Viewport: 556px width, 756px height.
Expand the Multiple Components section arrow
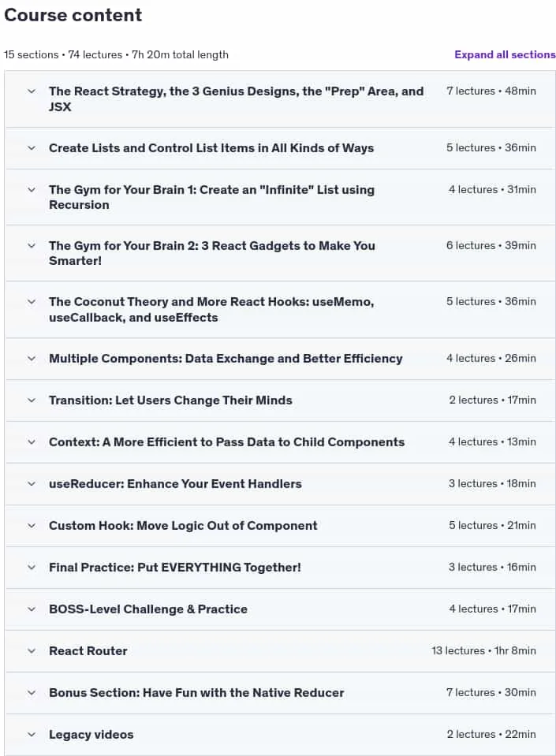pyautogui.click(x=32, y=359)
